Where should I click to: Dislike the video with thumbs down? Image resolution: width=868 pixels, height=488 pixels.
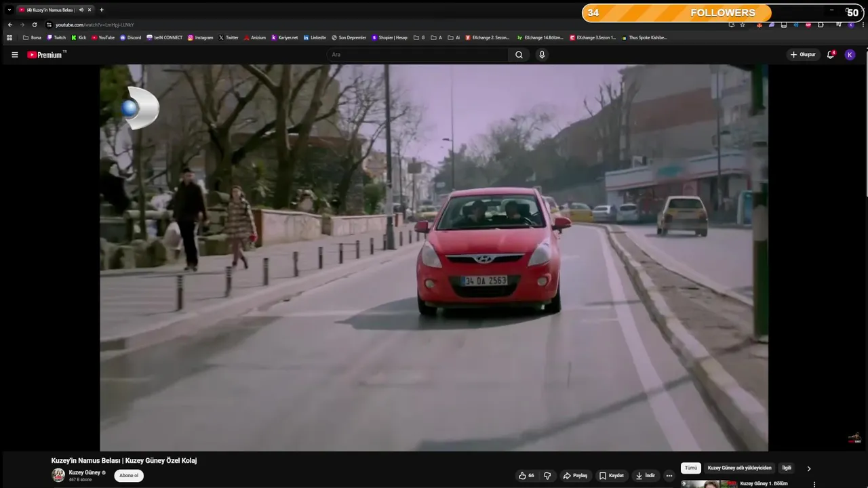[x=547, y=476]
